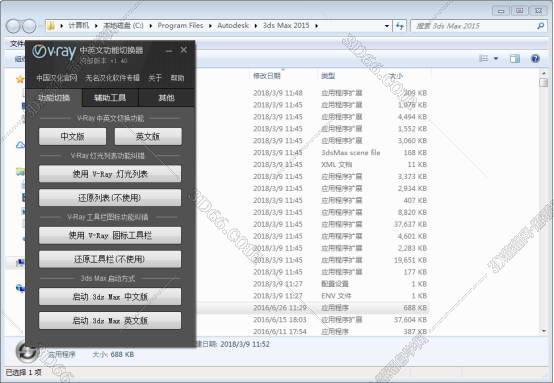Viewport: 554px width, 383px height.
Task: Sort by 类型 column header
Action: point(328,76)
